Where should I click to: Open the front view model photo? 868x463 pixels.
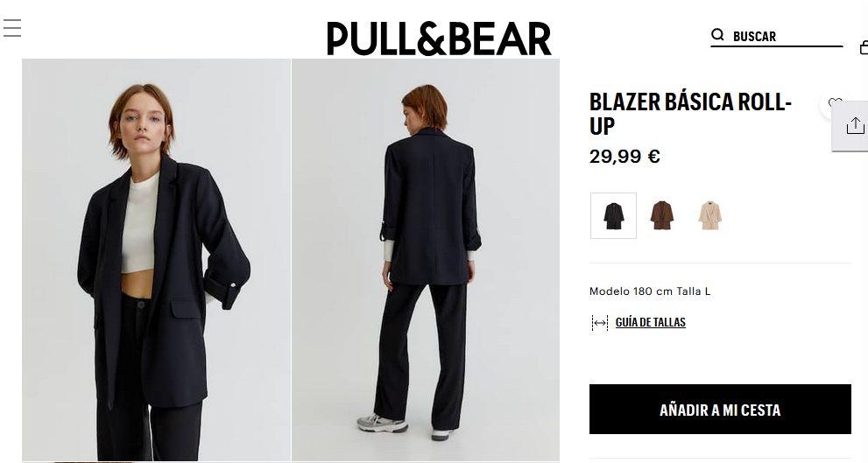(156, 260)
